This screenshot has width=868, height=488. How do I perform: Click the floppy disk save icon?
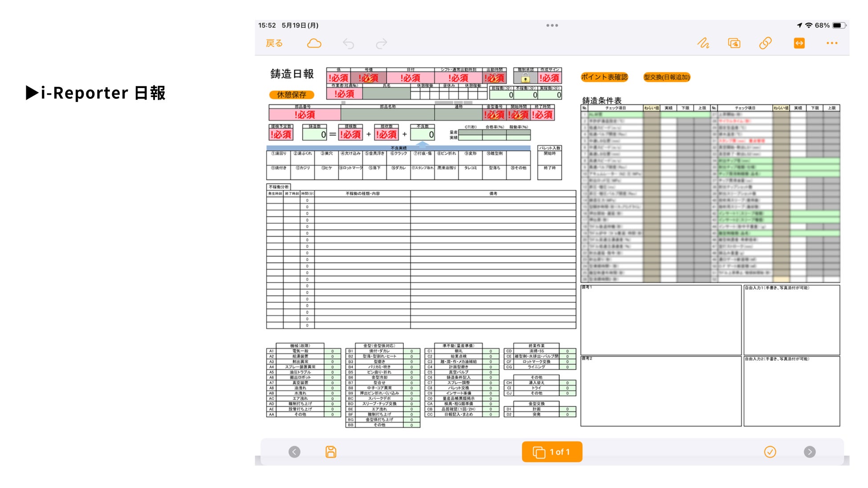331,452
